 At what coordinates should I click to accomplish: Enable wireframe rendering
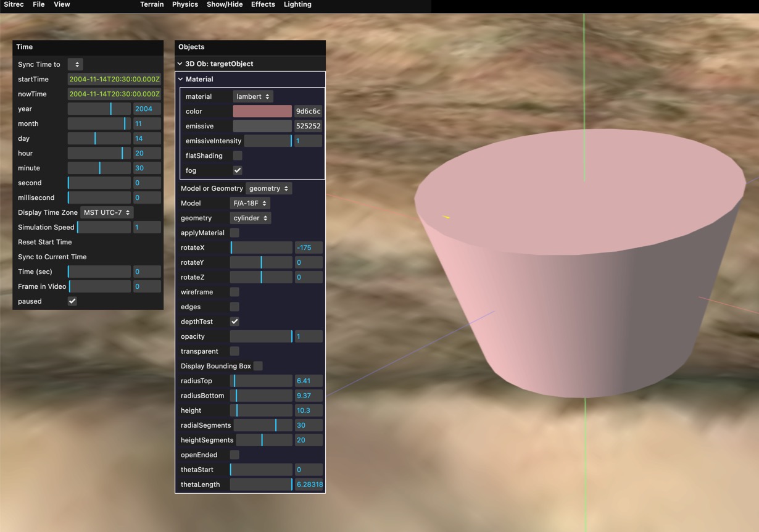point(234,292)
